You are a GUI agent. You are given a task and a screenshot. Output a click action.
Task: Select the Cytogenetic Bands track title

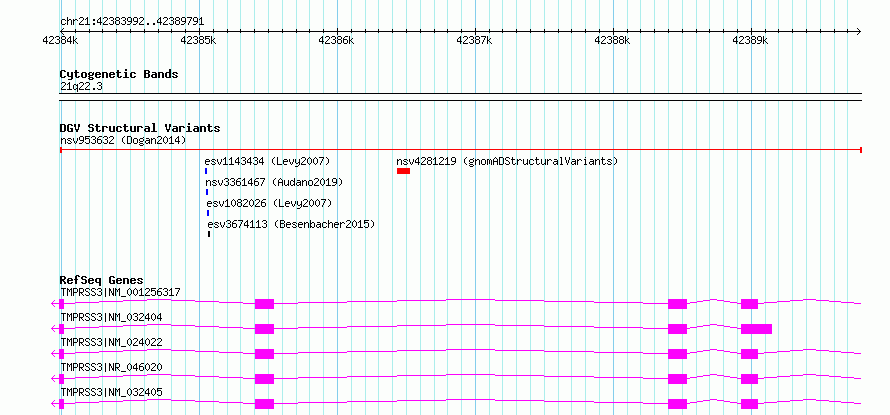coord(119,74)
